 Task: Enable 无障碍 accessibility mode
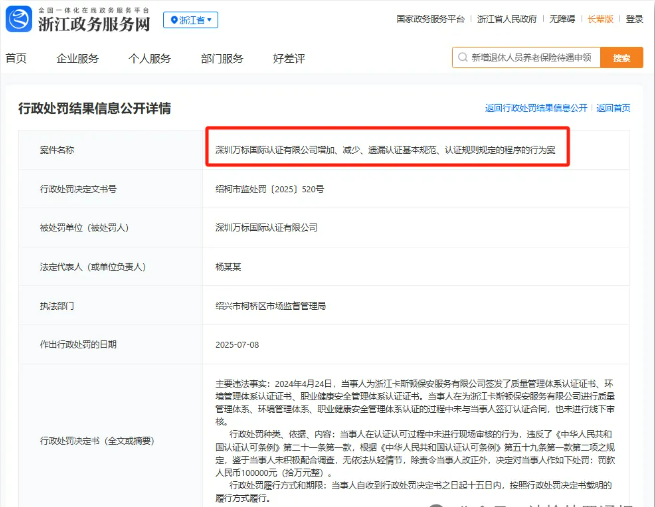(x=562, y=19)
